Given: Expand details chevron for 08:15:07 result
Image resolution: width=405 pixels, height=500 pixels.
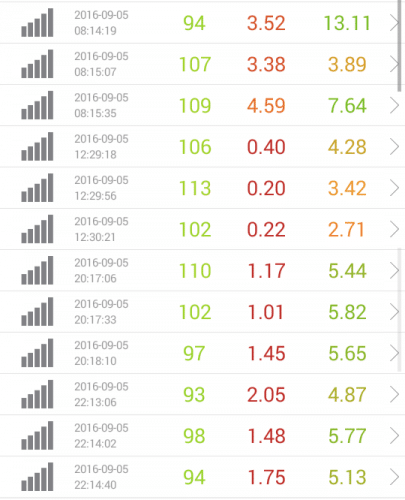Looking at the screenshot, I should click(x=394, y=64).
